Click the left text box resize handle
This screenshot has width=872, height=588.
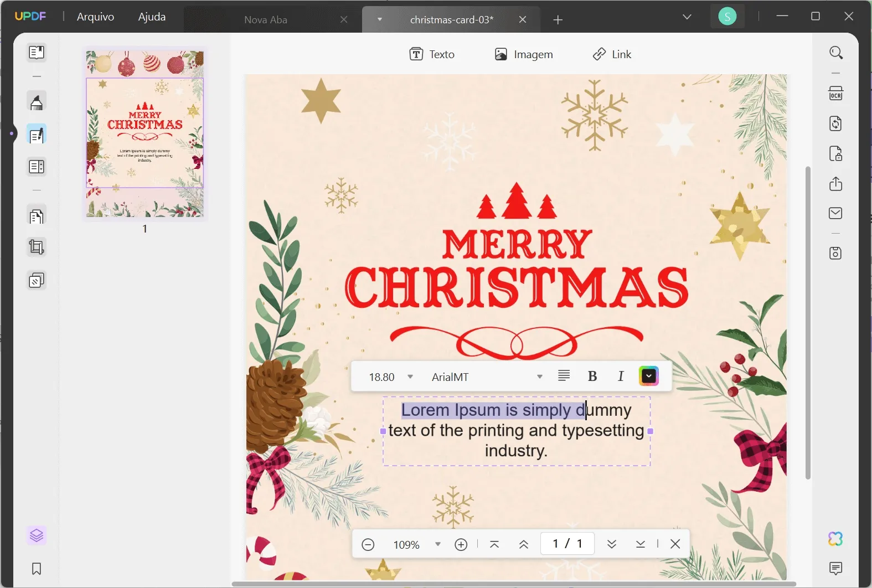pos(383,431)
